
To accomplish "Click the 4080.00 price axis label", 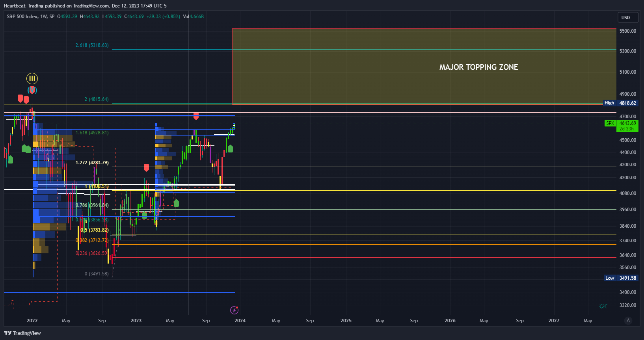I will coord(628,193).
